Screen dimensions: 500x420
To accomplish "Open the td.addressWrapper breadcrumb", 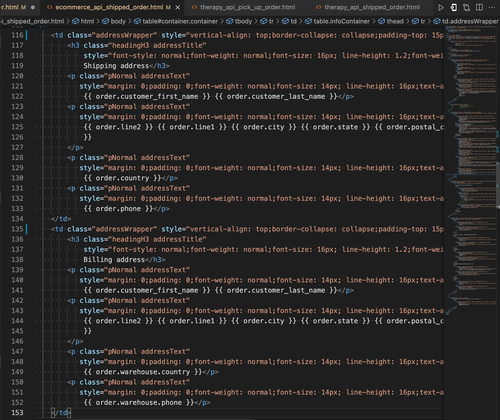I will point(466,21).
